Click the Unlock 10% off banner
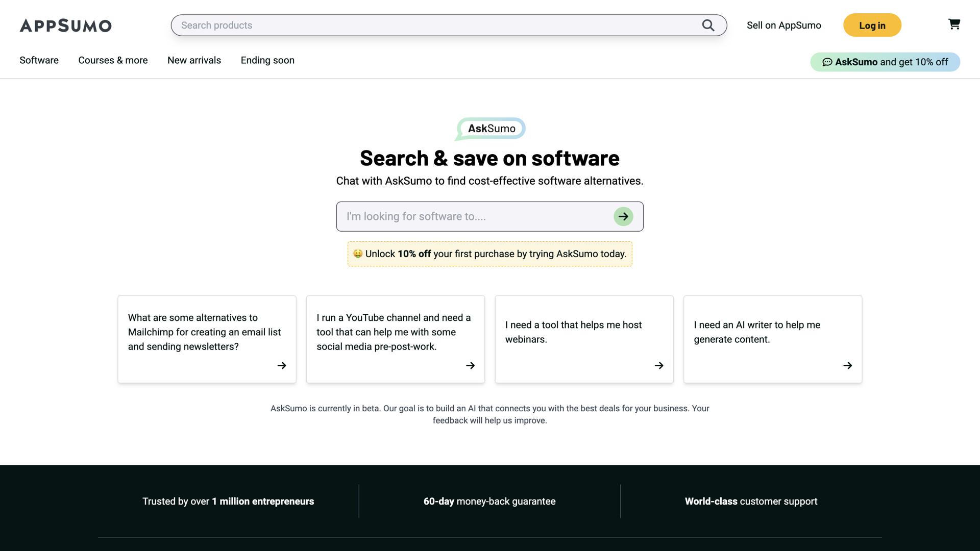Viewport: 980px width, 551px height. coord(490,254)
